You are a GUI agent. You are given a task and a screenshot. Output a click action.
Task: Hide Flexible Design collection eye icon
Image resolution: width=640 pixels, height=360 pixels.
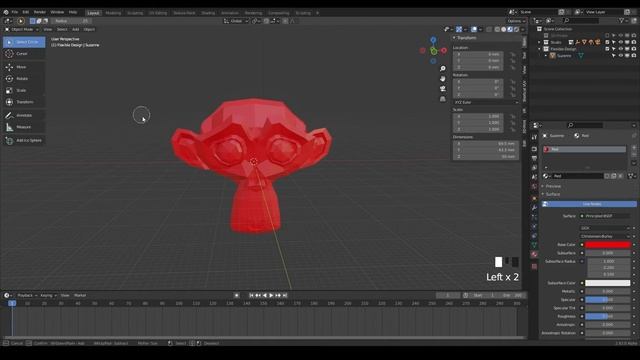[x=620, y=49]
